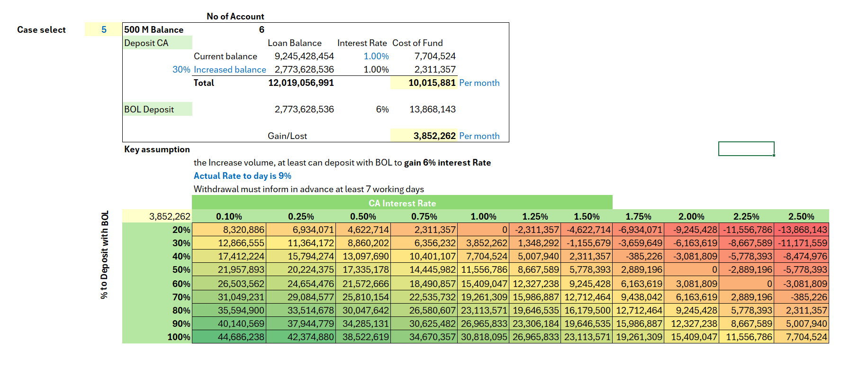Click the 0.75% column header

424,216
